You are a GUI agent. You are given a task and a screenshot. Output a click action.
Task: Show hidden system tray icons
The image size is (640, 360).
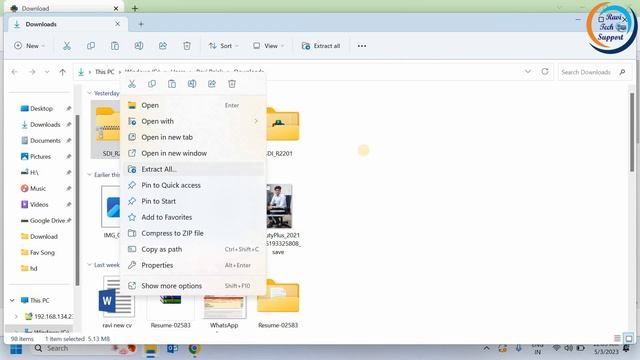[x=487, y=349]
